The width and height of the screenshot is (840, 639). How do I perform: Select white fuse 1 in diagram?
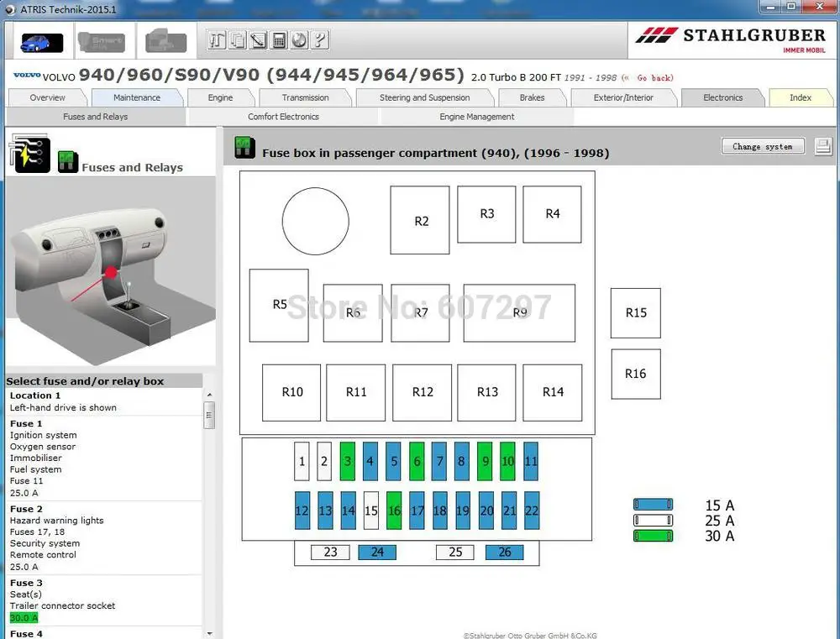302,461
